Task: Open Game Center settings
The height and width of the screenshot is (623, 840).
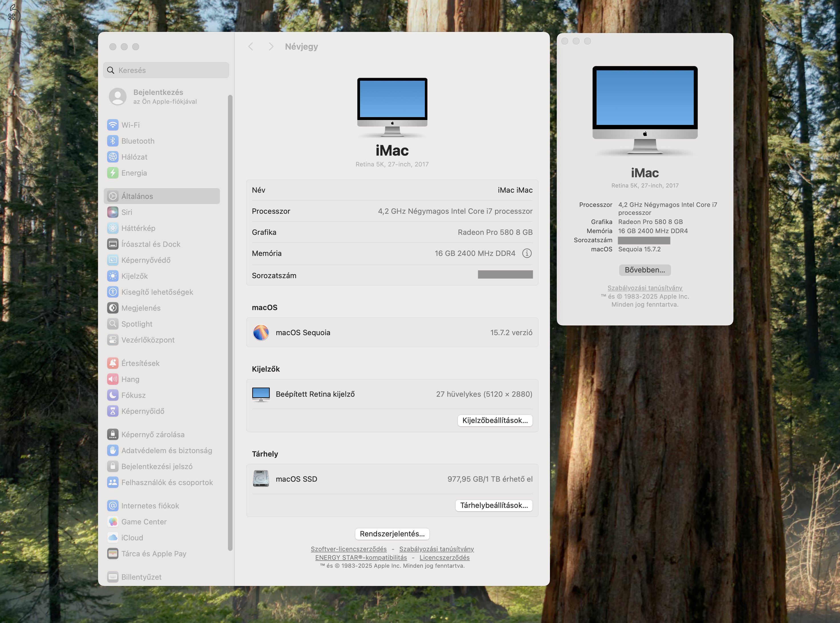Action: (x=144, y=522)
